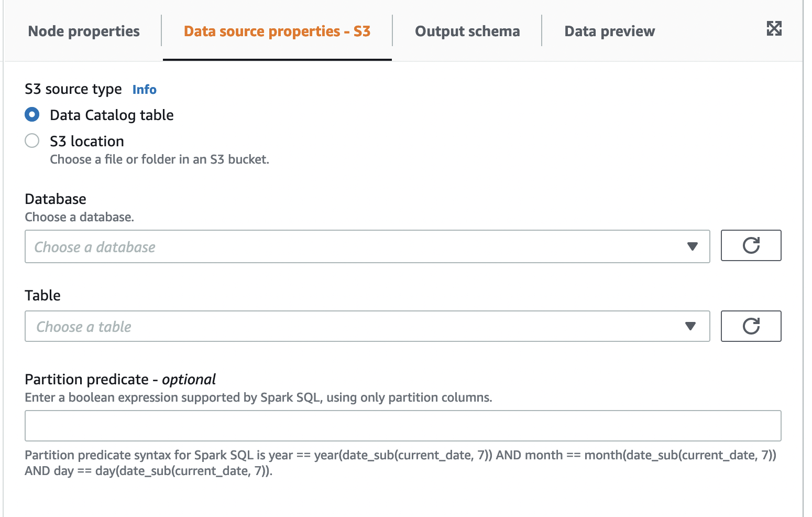The height and width of the screenshot is (517, 812).
Task: Open the Choose a table combo box
Action: (x=356, y=326)
